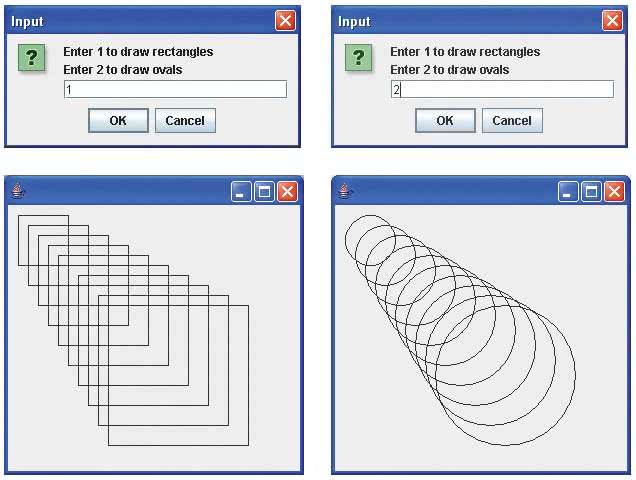Click OK in the dialog containing 2

pos(445,121)
